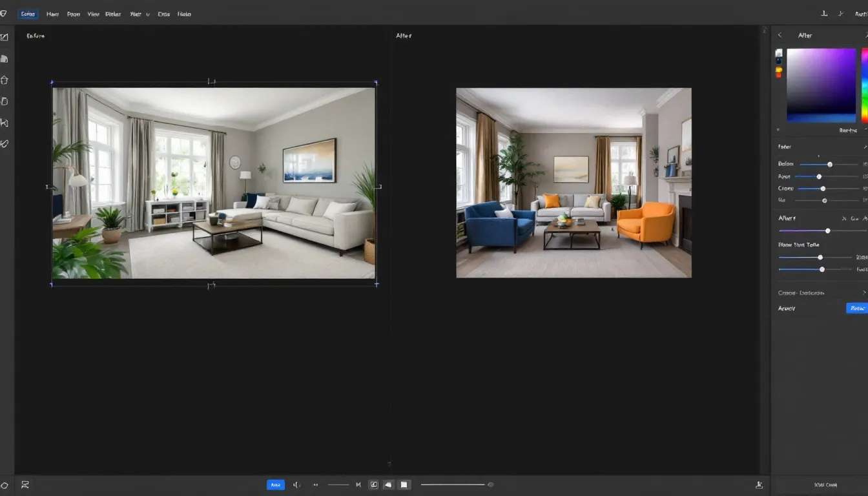
Task: Expand the chevron row above the blue button
Action: coord(864,293)
